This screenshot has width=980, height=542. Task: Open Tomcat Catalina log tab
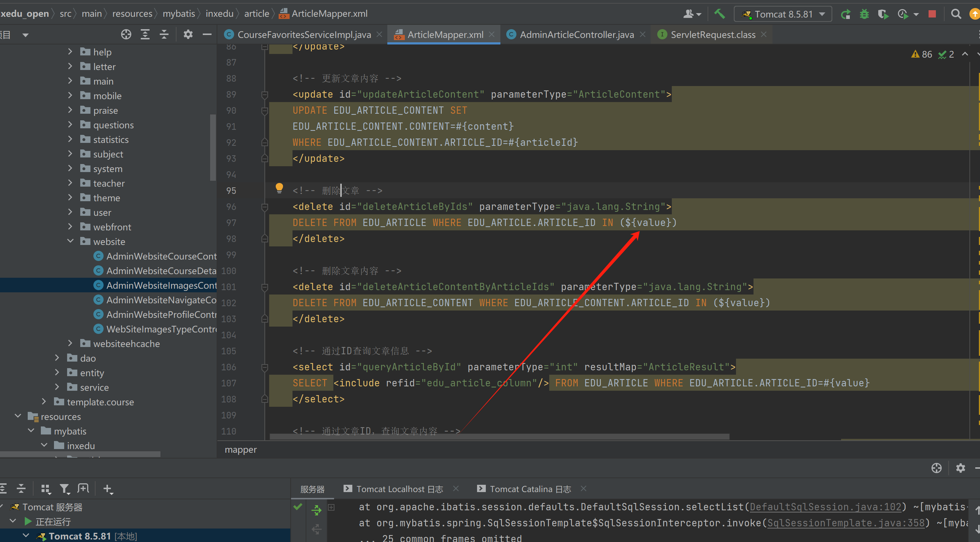[x=530, y=489]
